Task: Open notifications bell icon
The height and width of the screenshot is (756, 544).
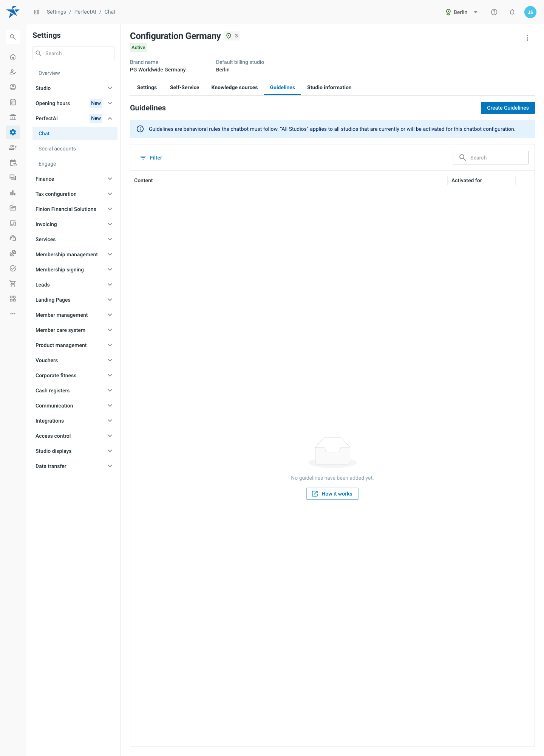Action: 512,12
